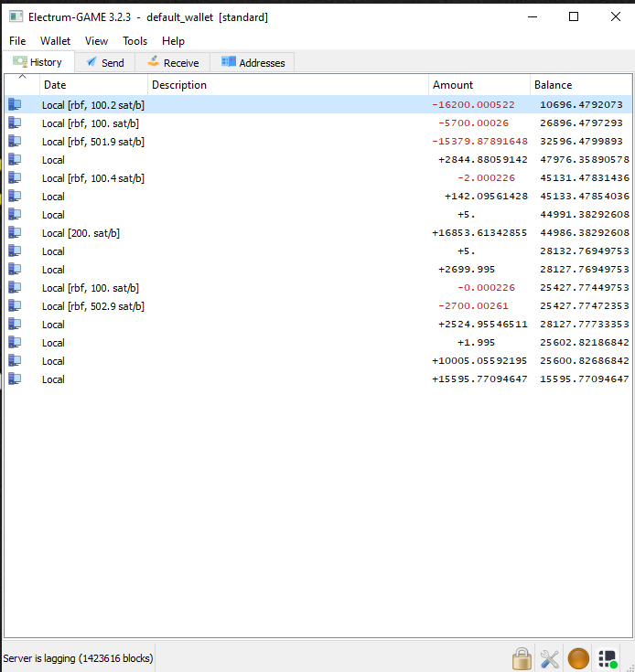Minimize the Electrum-GAME window
The height and width of the screenshot is (672, 635).
point(533,16)
